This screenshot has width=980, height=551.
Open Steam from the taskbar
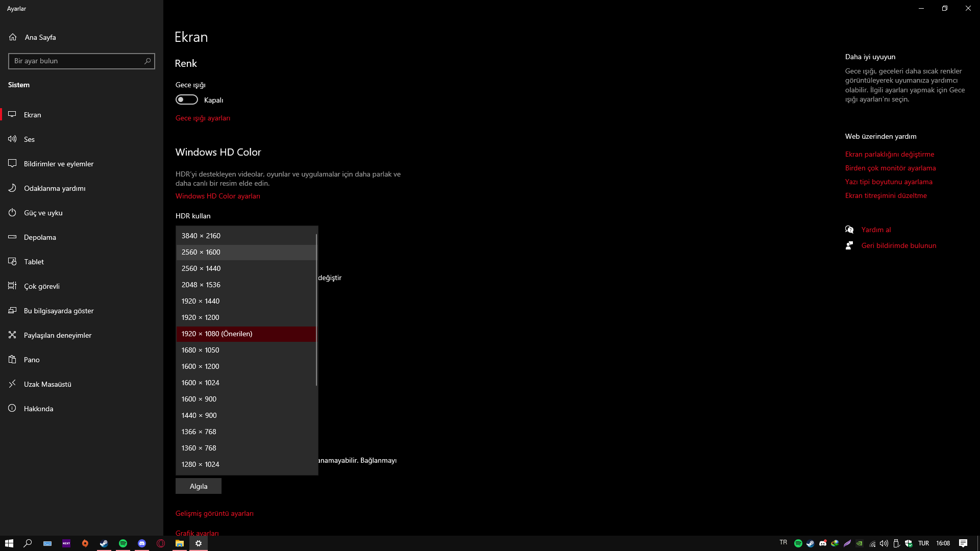(104, 543)
